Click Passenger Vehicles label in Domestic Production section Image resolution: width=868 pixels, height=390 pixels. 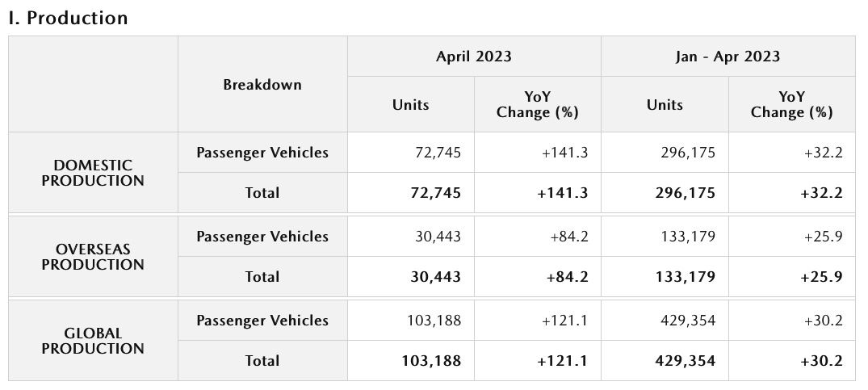click(262, 153)
